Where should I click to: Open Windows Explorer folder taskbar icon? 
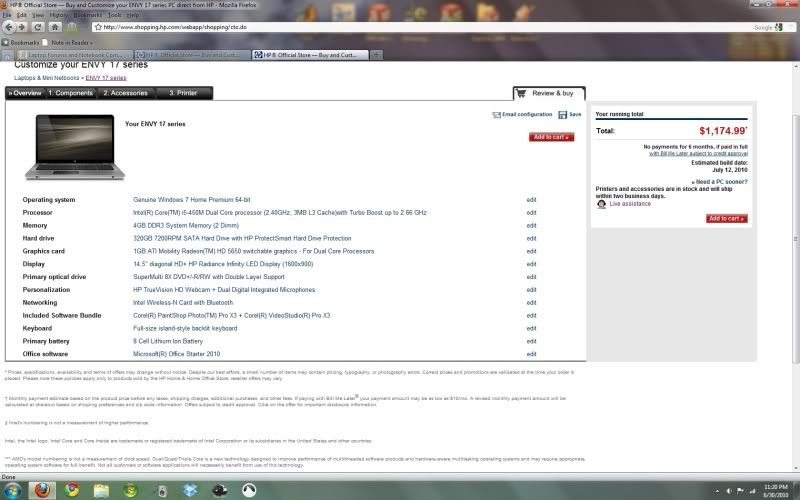[x=101, y=490]
